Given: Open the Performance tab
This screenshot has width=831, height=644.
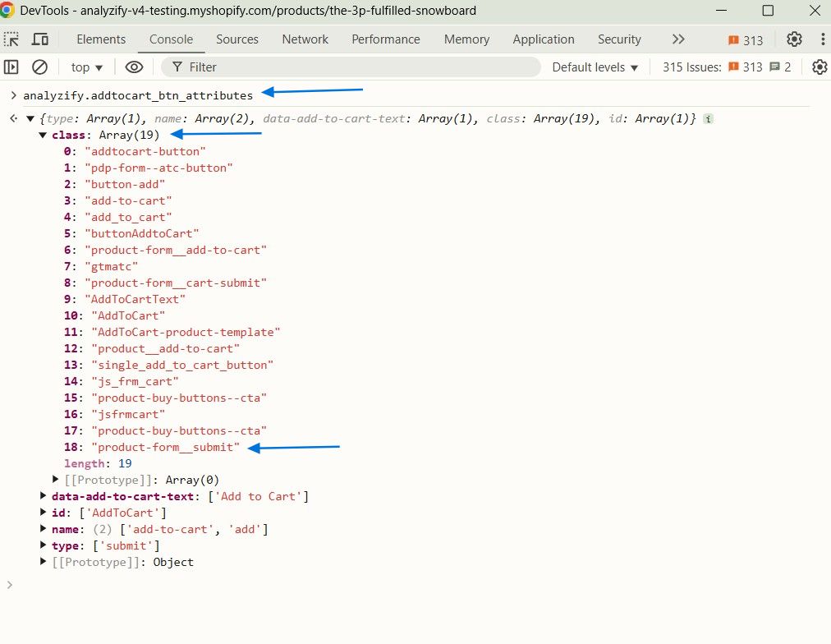Looking at the screenshot, I should click(386, 39).
